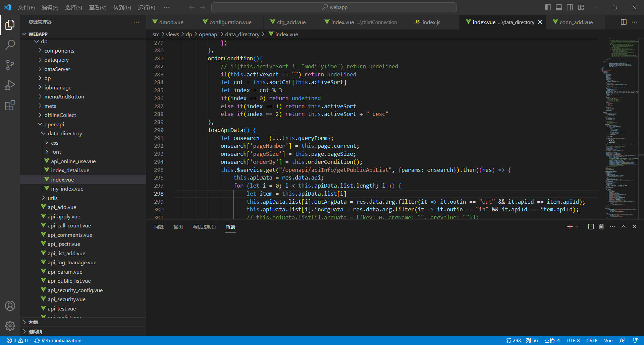Split the editor to the right

click(x=624, y=22)
